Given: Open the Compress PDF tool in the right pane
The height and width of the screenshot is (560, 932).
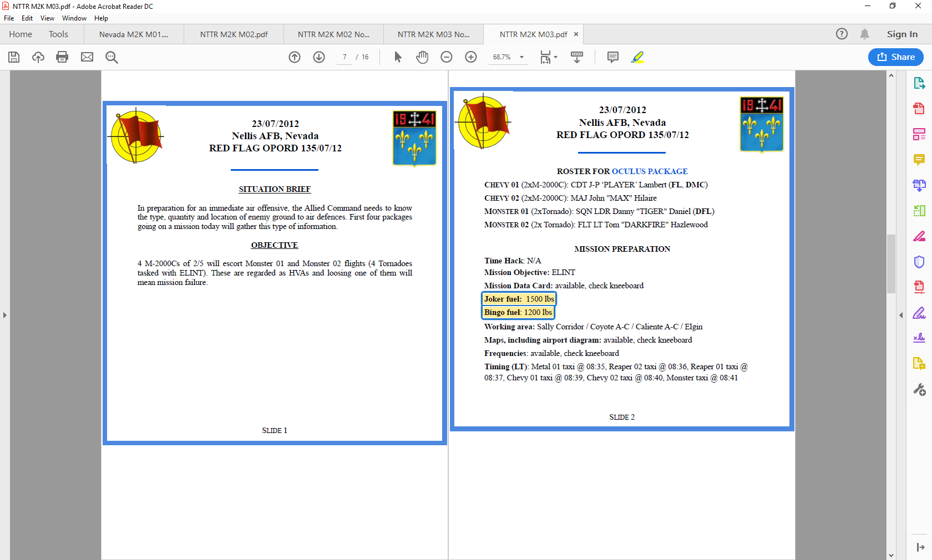Looking at the screenshot, I should click(919, 287).
